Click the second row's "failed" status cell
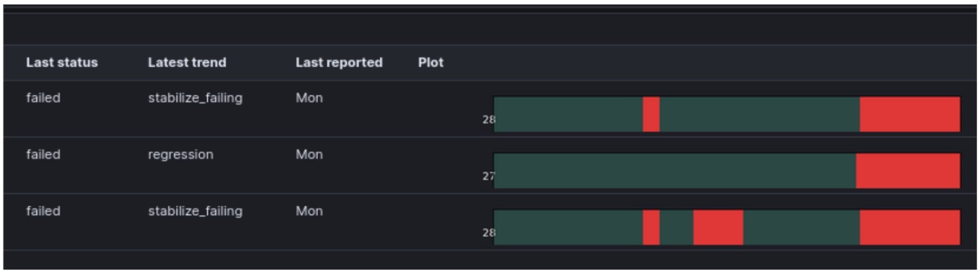This screenshot has height=272, width=980. point(43,155)
